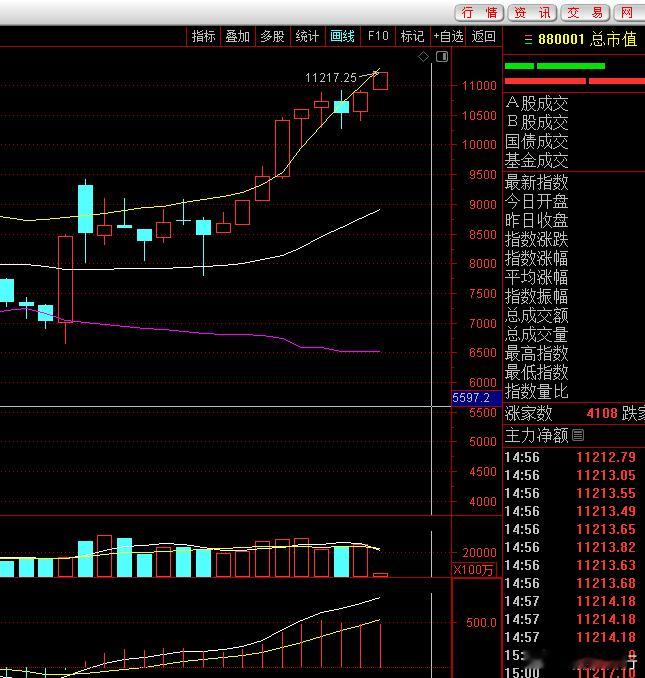Click the X100万 volume unit label
The image size is (645, 678).
[474, 569]
